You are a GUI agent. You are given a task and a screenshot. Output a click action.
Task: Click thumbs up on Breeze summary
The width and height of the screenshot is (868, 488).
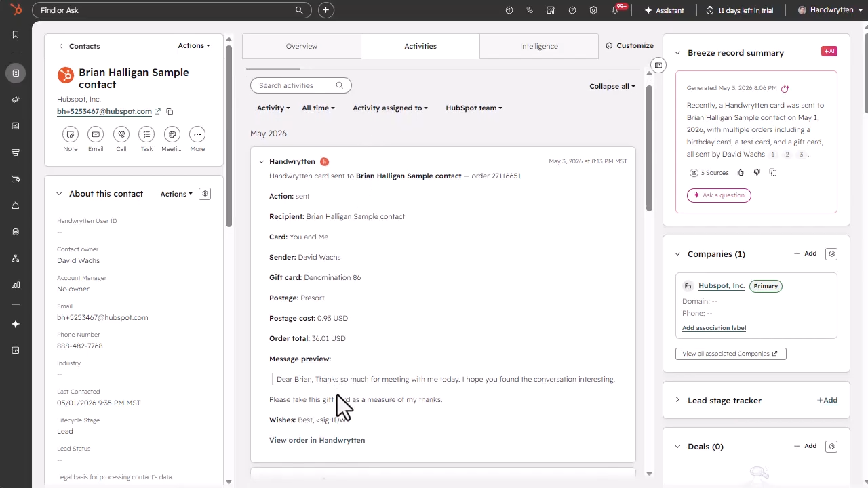click(741, 173)
